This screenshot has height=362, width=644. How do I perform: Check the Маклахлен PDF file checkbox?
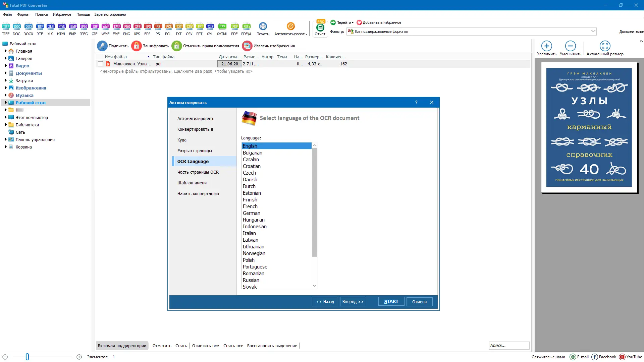pos(100,64)
